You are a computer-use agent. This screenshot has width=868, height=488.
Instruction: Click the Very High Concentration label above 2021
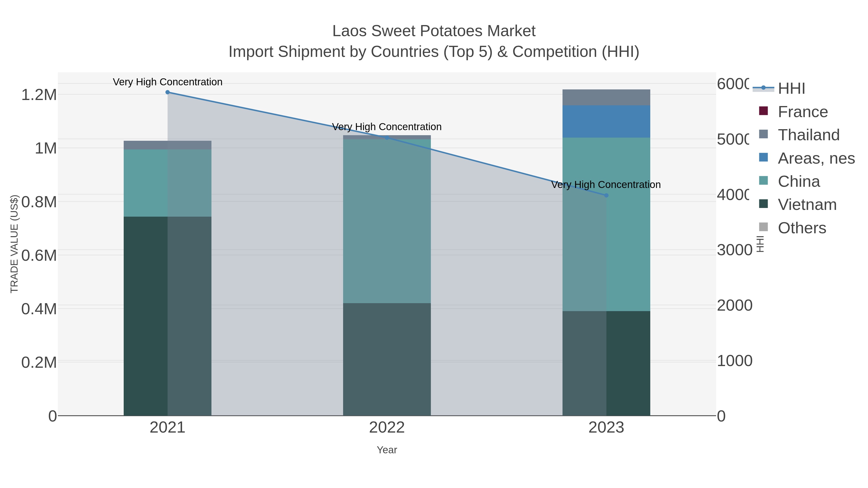[x=168, y=82]
